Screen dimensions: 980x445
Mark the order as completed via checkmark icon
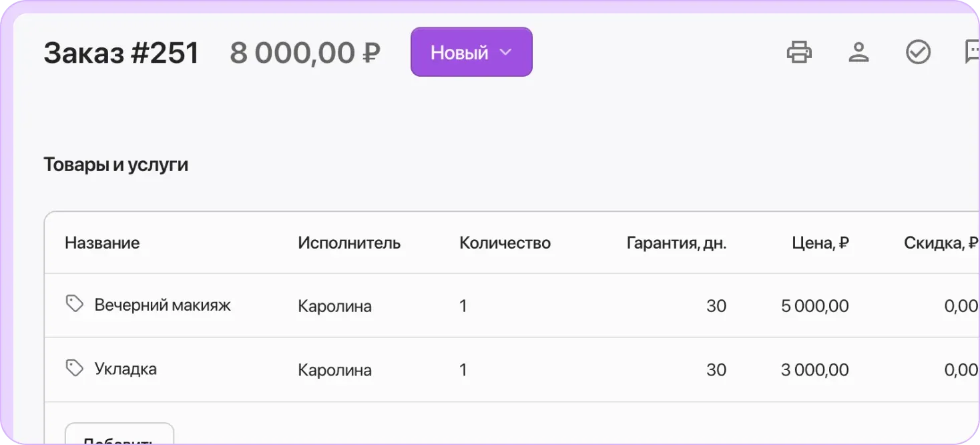point(918,51)
